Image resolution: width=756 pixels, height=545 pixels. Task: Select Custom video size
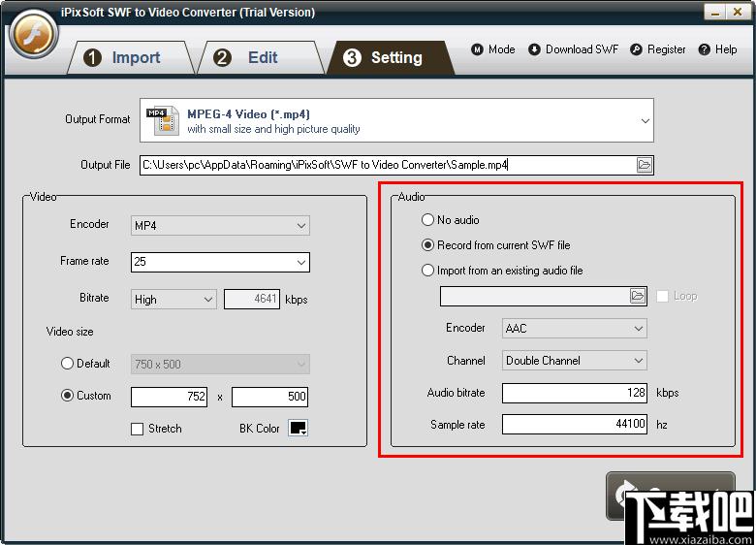point(86,396)
